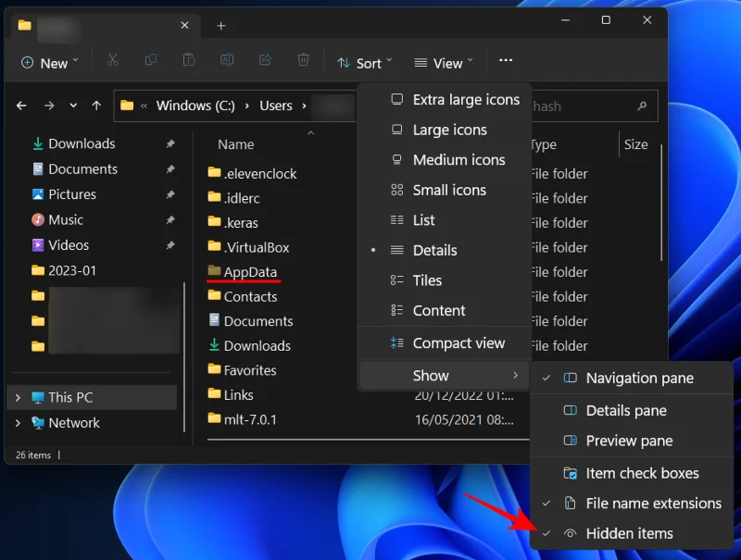Click pin icon beside Music
The image size is (741, 560).
coord(170,219)
